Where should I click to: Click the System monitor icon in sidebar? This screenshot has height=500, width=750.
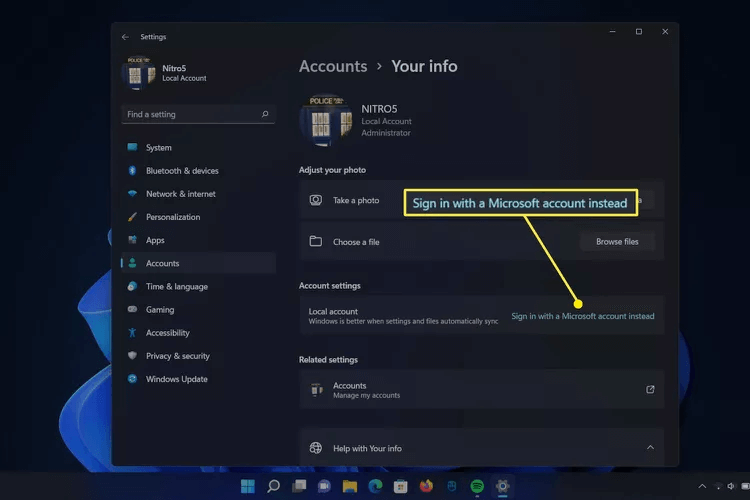(132, 147)
